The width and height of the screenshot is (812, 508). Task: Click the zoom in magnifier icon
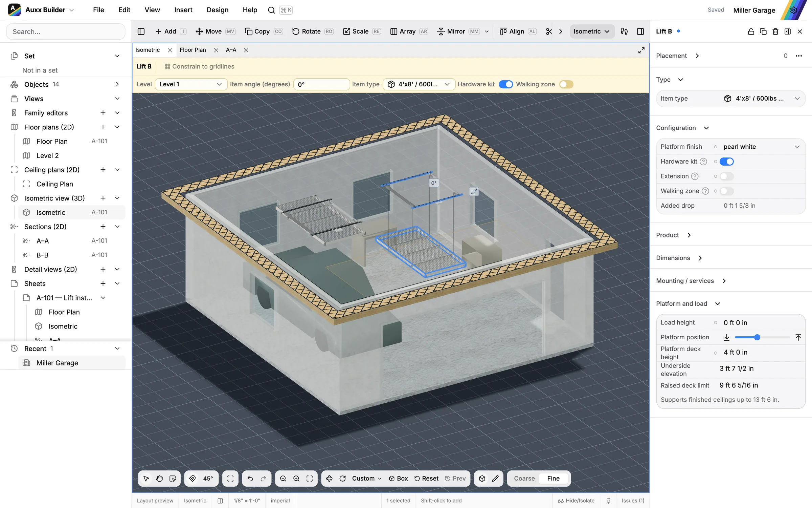(296, 479)
